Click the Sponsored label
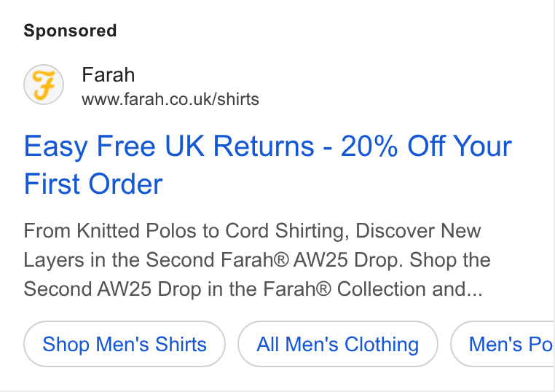Image resolution: width=555 pixels, height=392 pixels. pyautogui.click(x=70, y=31)
